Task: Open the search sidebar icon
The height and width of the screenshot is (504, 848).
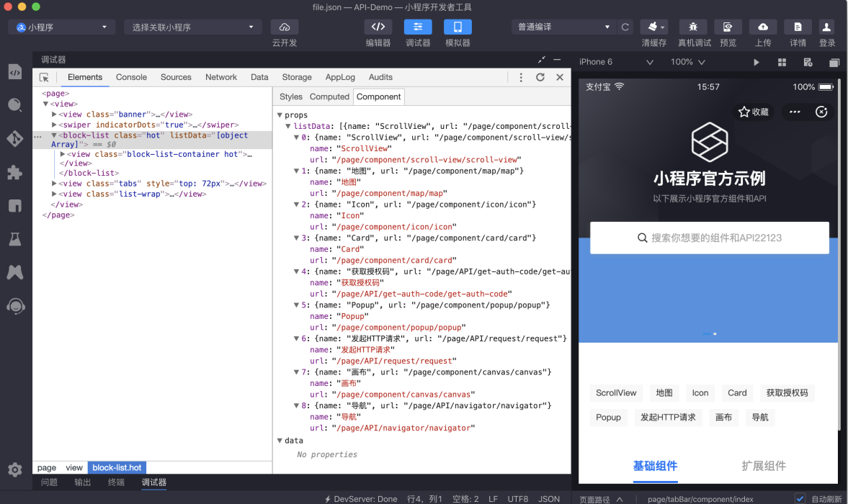Action: [15, 105]
